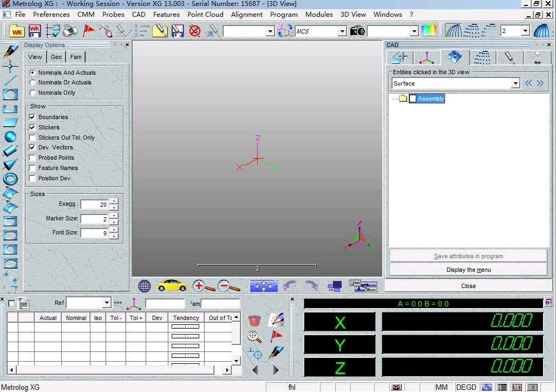Click the WK save floppy icon
Image resolution: width=556 pixels, height=392 pixels.
tap(35, 31)
